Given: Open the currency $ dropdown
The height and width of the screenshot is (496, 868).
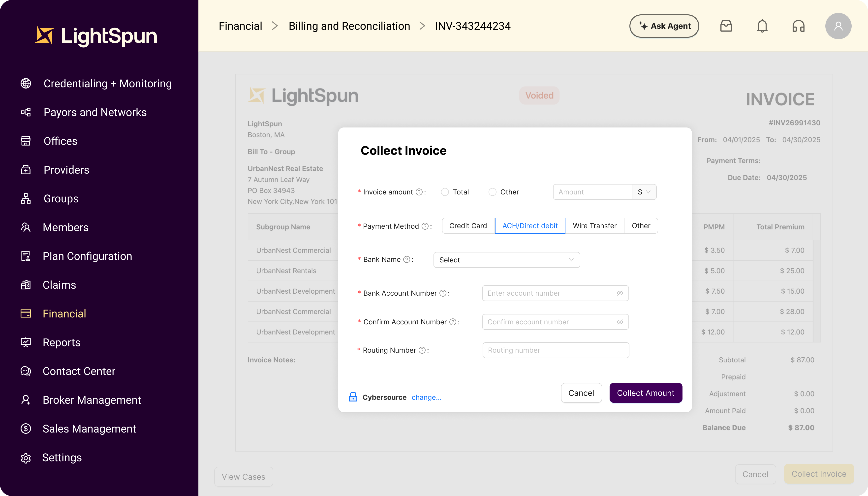Looking at the screenshot, I should (x=644, y=192).
